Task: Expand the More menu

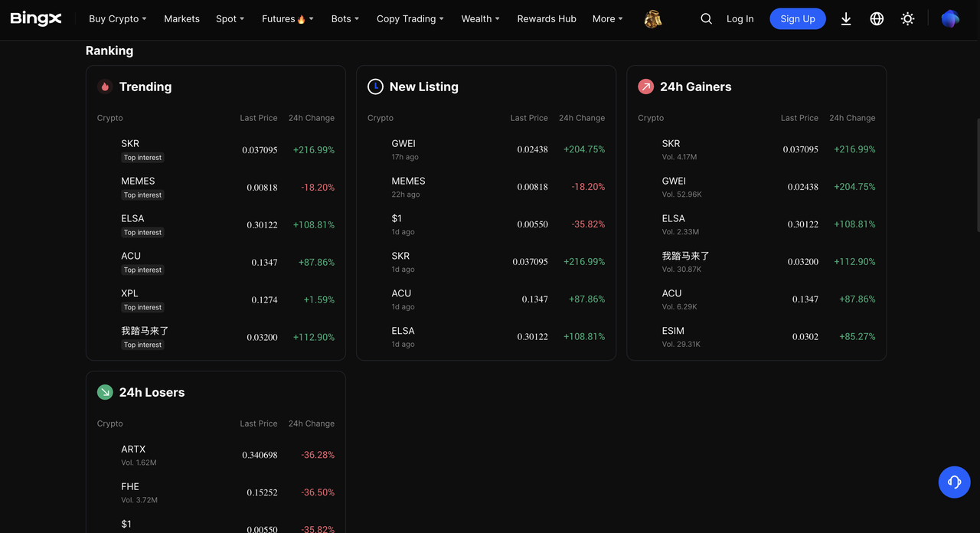Action: point(607,18)
